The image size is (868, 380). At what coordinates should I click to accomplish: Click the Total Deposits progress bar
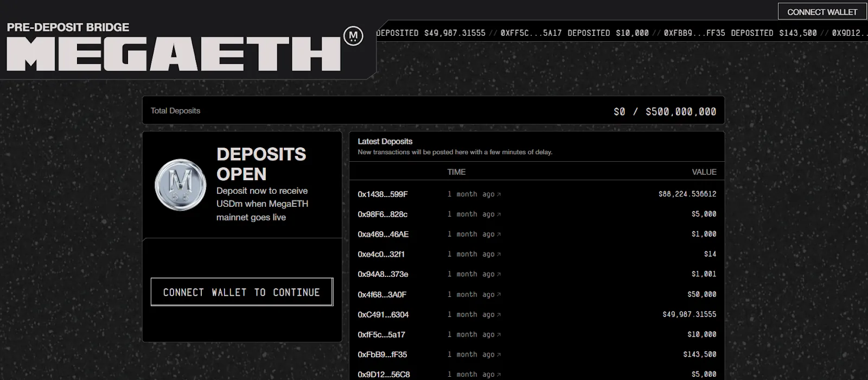(x=433, y=111)
